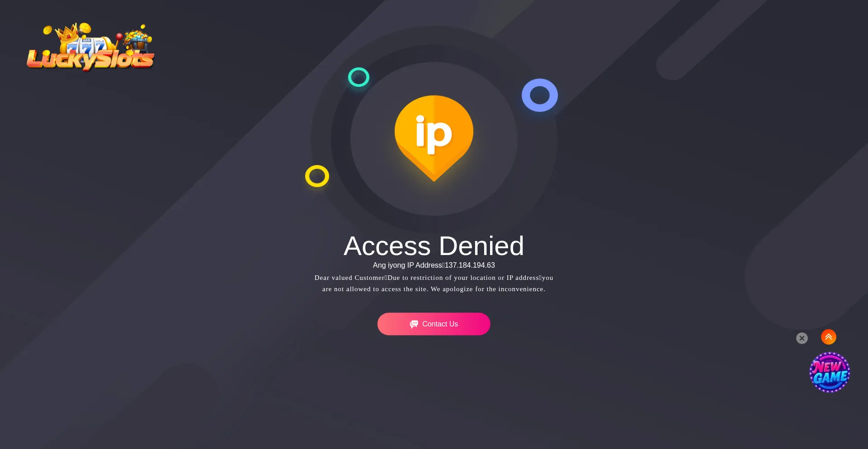Viewport: 868px width, 449px height.
Task: Click the golden crown in the logo
Action: (x=66, y=33)
